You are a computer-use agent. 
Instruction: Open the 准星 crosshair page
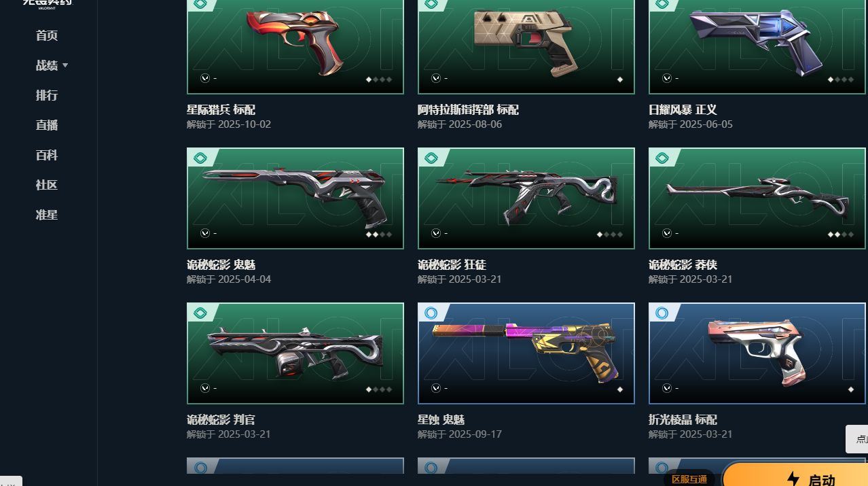pos(47,215)
